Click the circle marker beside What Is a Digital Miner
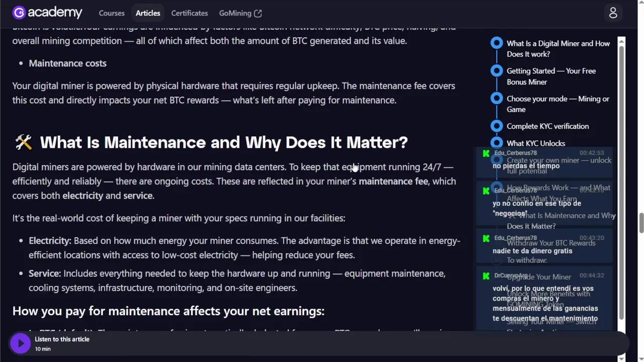 (497, 43)
